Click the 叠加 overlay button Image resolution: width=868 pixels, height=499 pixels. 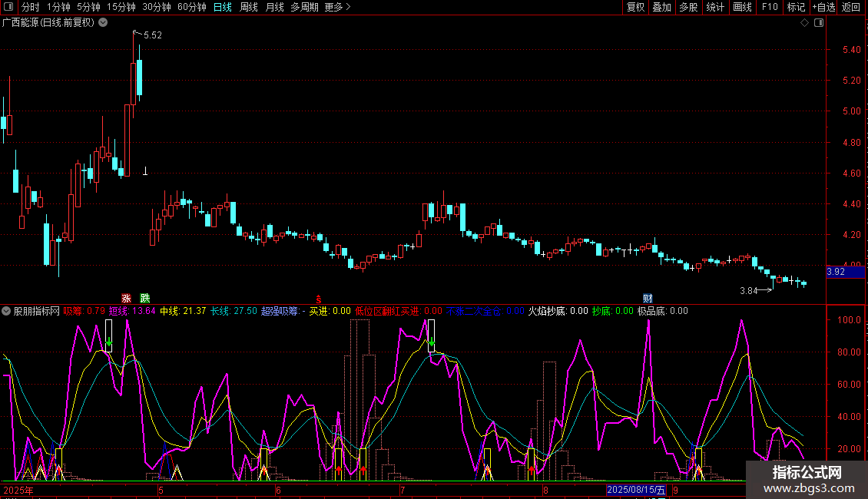[662, 7]
